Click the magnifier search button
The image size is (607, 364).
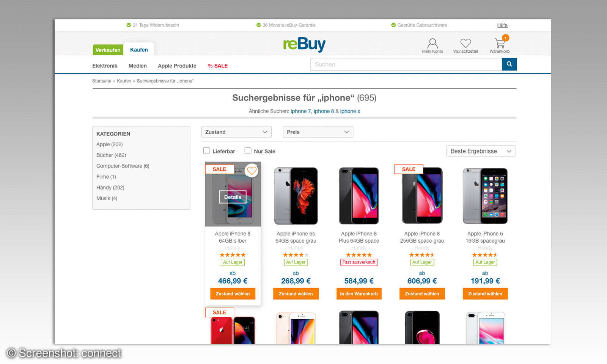point(509,64)
